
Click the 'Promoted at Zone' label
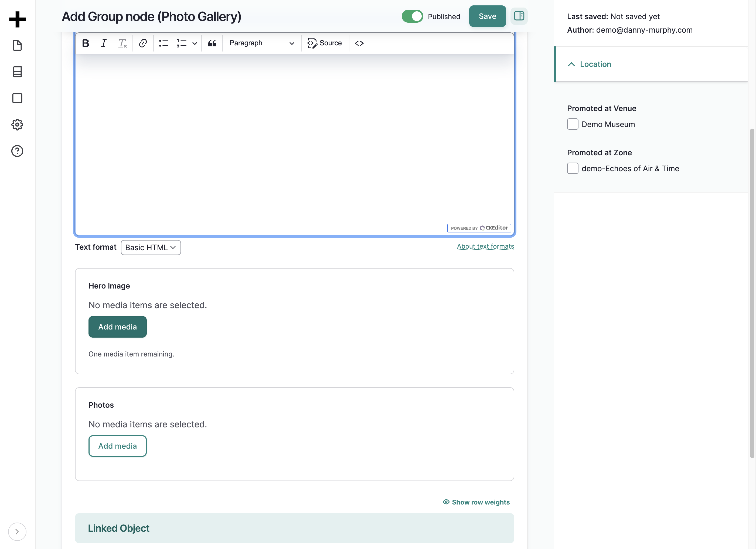point(599,153)
